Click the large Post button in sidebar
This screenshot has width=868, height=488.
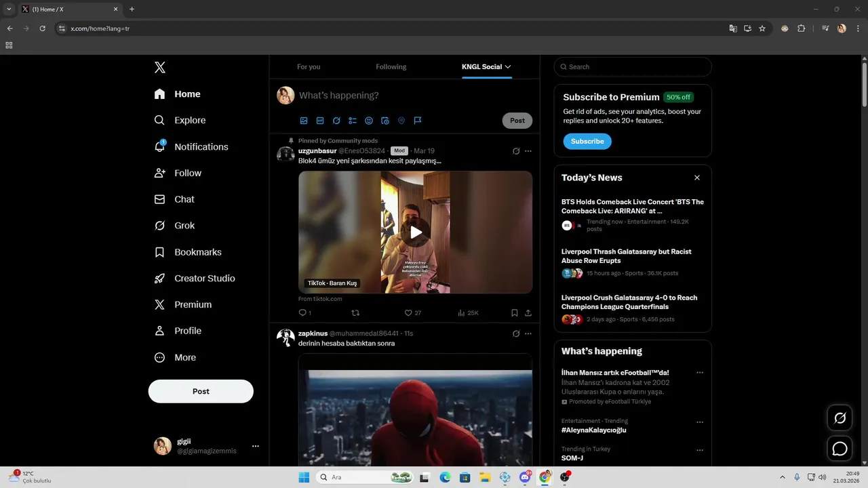click(x=201, y=391)
